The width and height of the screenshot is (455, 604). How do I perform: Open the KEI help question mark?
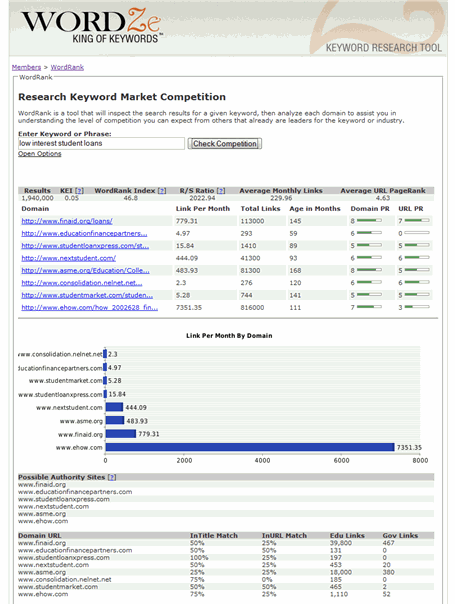[79, 191]
